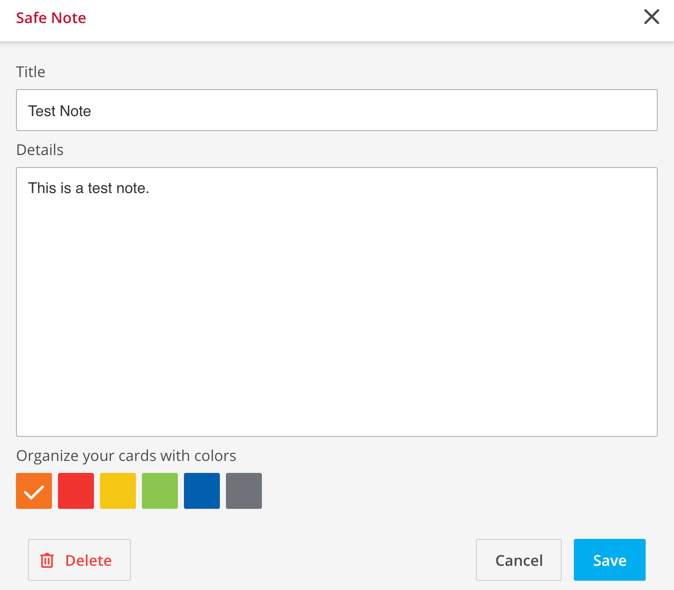Click inside the Details text area
The height and width of the screenshot is (590, 674).
(x=337, y=302)
